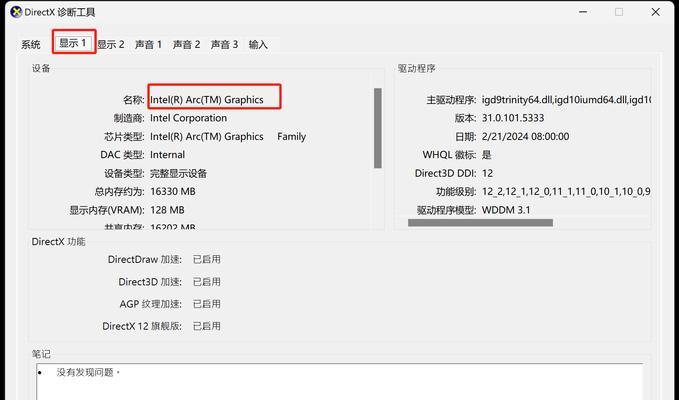Click the DAC type value Internal
Viewport: 679px width, 400px height.
coord(167,155)
